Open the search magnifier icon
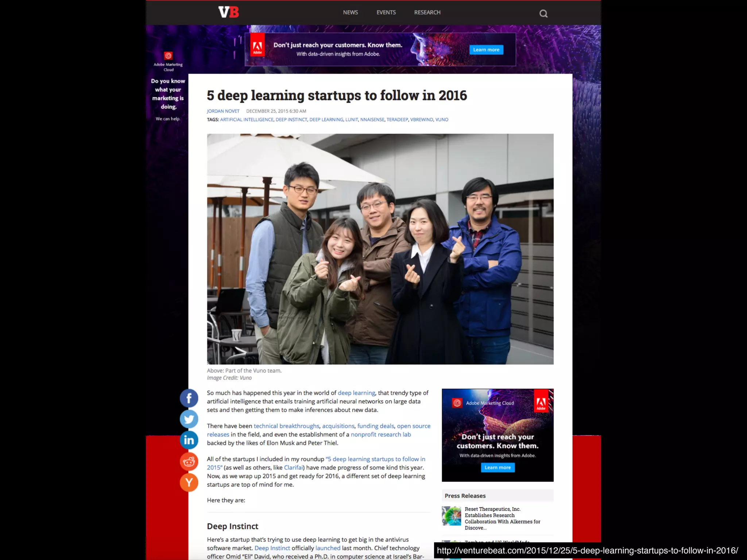Screen dimensions: 747x560 coord(543,13)
